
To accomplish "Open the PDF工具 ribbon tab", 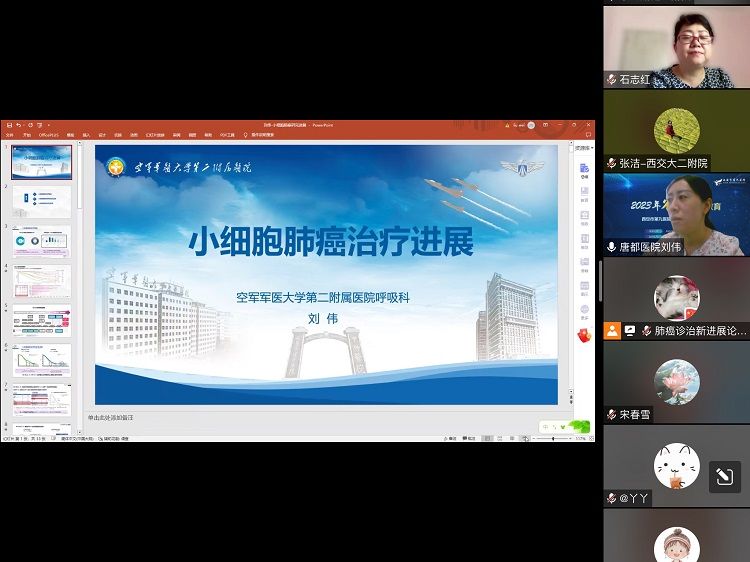I will click(x=227, y=135).
